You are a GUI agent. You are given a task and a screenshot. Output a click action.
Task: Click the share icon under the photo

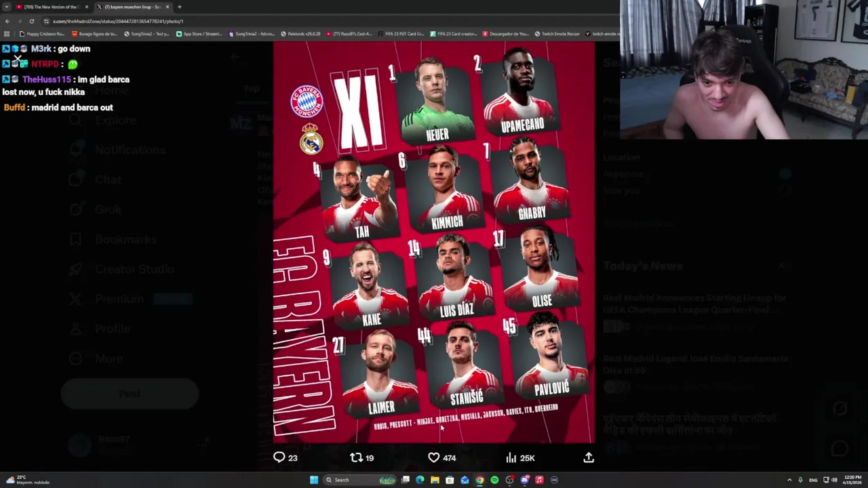pyautogui.click(x=589, y=457)
